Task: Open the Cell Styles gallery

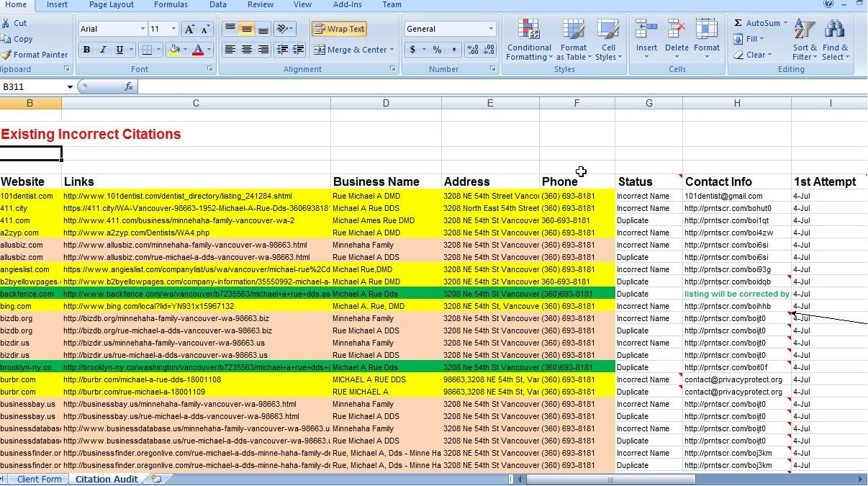Action: (608, 37)
